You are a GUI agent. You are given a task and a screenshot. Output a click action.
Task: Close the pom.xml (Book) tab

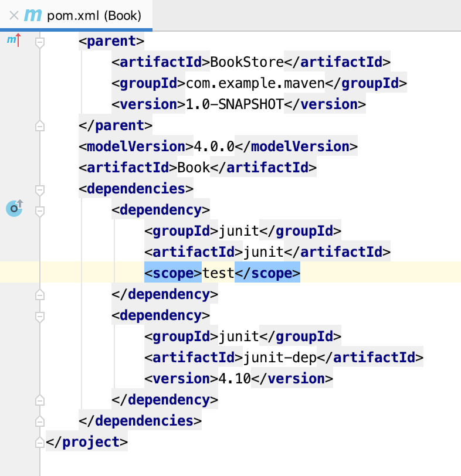coord(14,16)
